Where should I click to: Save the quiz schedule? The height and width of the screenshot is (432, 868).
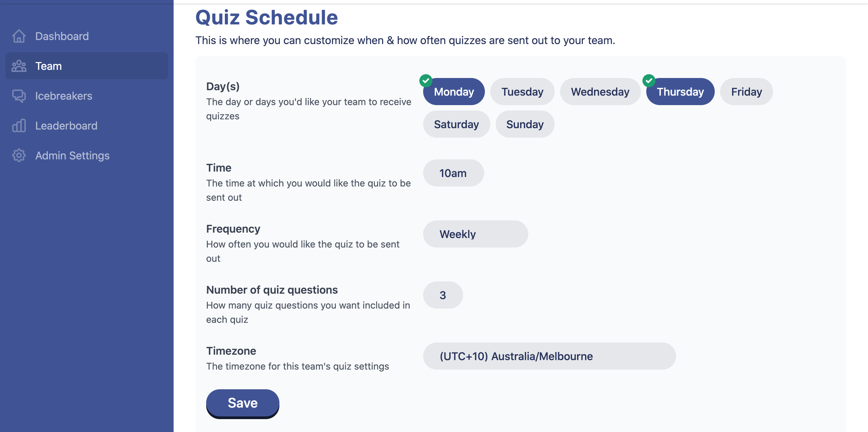coord(242,403)
